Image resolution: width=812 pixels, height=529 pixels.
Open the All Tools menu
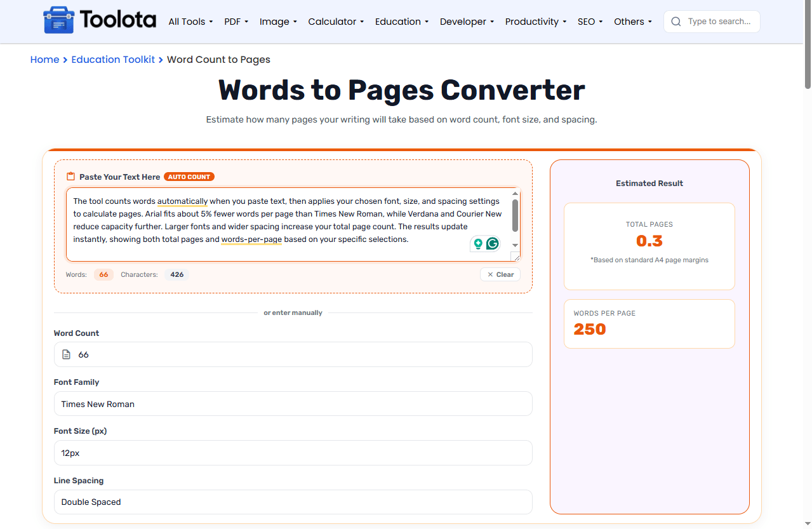pos(190,22)
